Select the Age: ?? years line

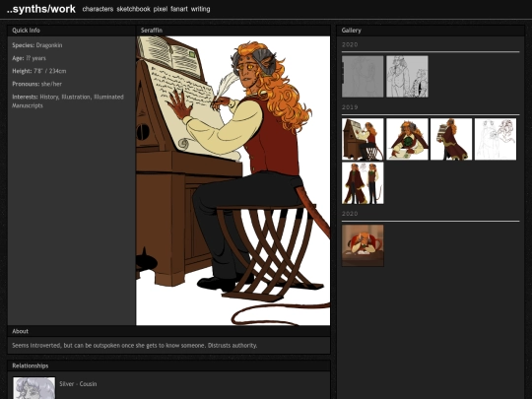(x=29, y=58)
